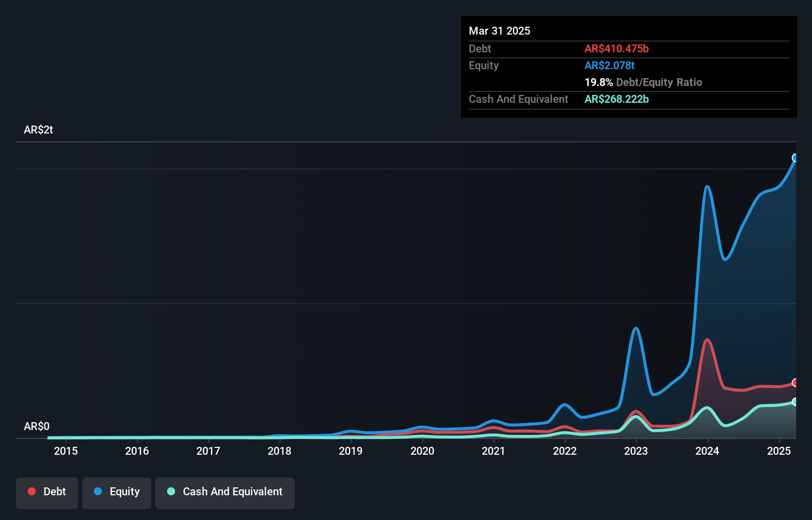Click the AR$410.475b debt value
The image size is (812, 520).
617,48
